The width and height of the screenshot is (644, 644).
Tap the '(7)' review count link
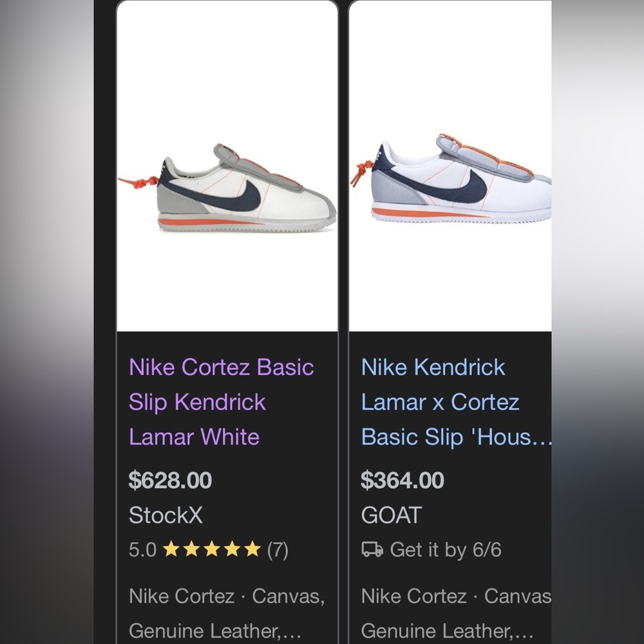click(277, 550)
